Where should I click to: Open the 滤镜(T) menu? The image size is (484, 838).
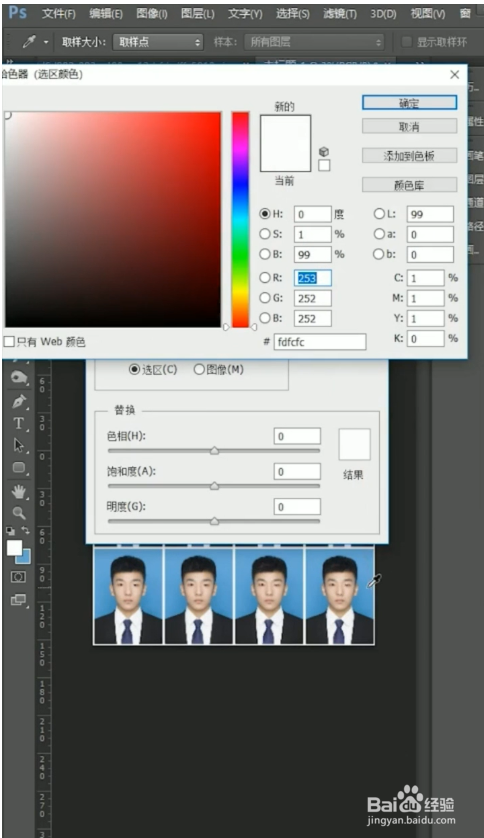point(340,13)
